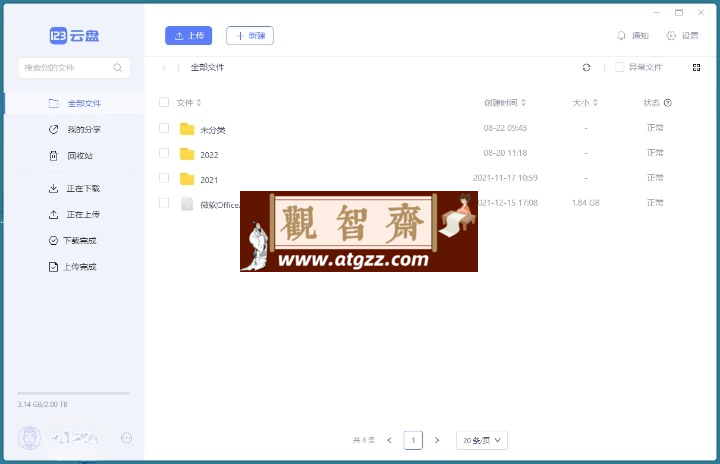Open the folder named 2022
Image resolution: width=720 pixels, height=464 pixels.
pos(209,155)
